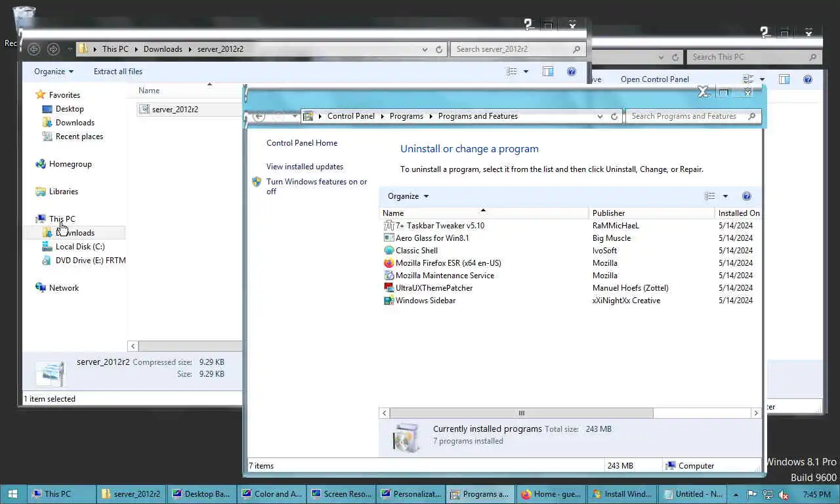Click Extract all files button
This screenshot has height=504, width=840.
click(x=118, y=72)
